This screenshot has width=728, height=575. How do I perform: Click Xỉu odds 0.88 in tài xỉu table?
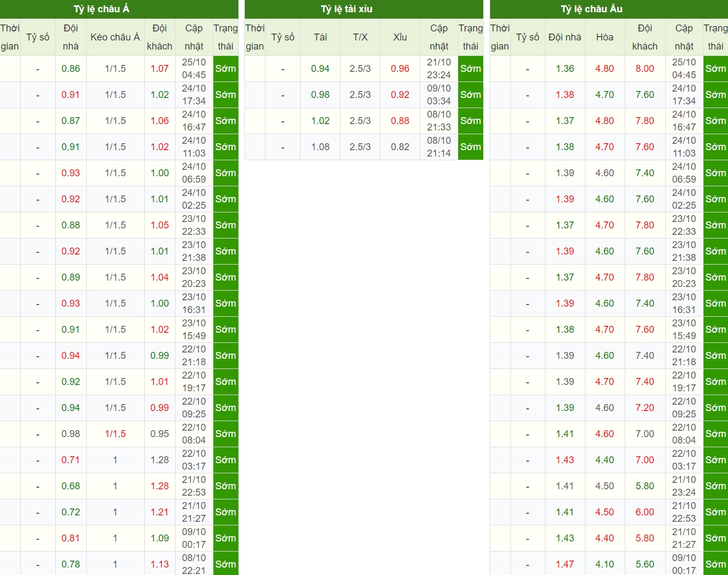400,121
